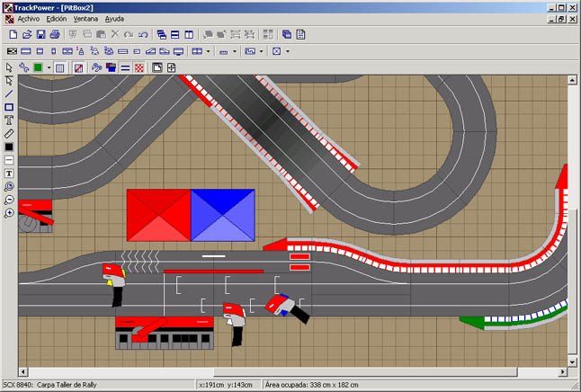Toggle the red checkered borders display

coord(139,67)
